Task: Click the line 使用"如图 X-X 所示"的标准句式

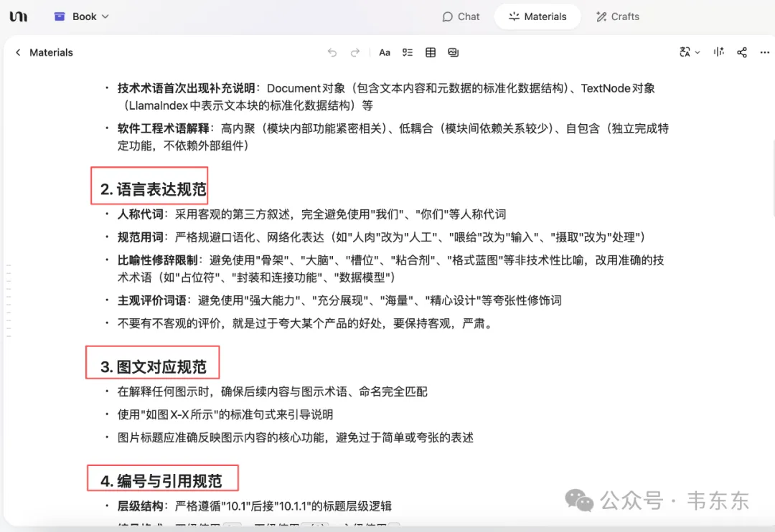Action: [225, 414]
